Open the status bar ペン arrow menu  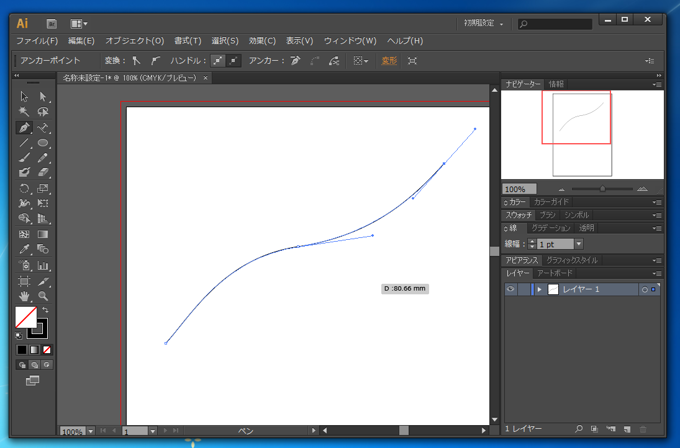click(313, 431)
